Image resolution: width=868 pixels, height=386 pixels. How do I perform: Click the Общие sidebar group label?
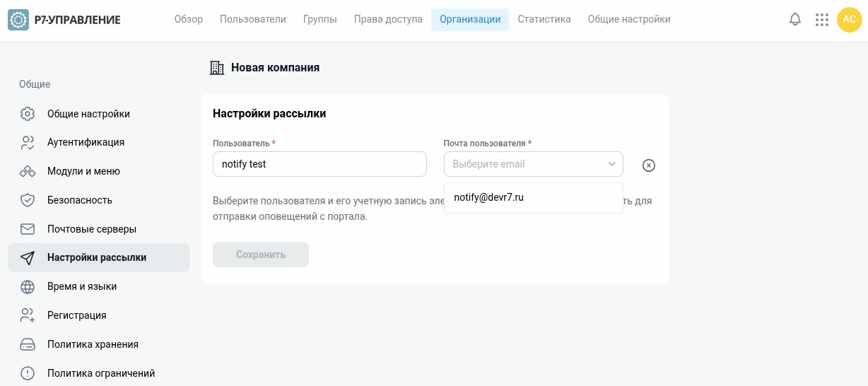[35, 84]
